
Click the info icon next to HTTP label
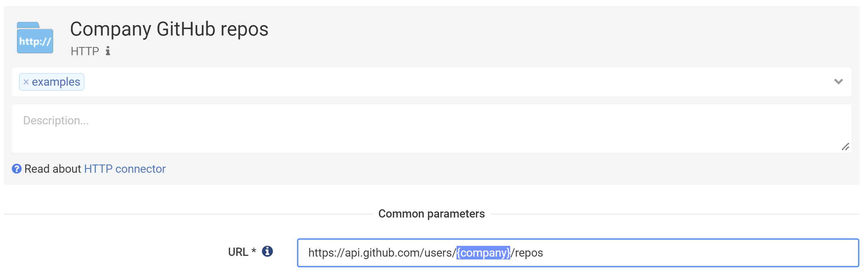[108, 51]
